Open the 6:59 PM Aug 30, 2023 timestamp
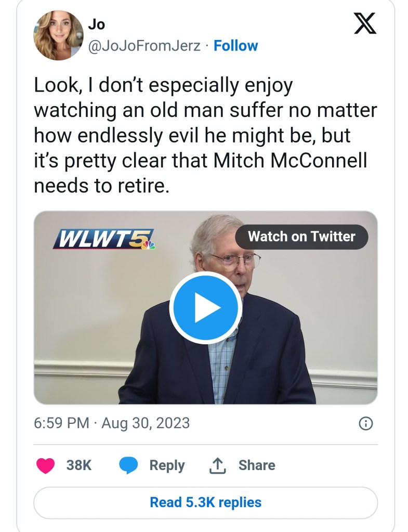The image size is (408, 532). click(x=112, y=423)
